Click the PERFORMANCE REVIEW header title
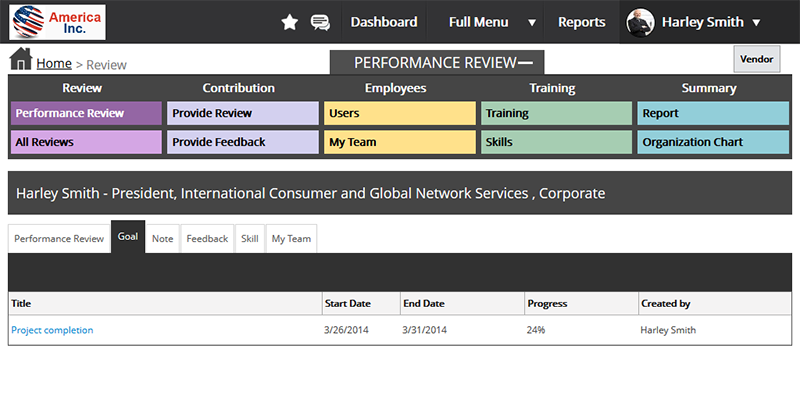 point(435,63)
